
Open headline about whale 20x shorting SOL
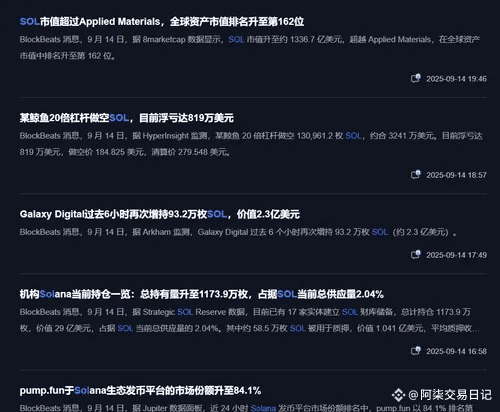[127, 118]
